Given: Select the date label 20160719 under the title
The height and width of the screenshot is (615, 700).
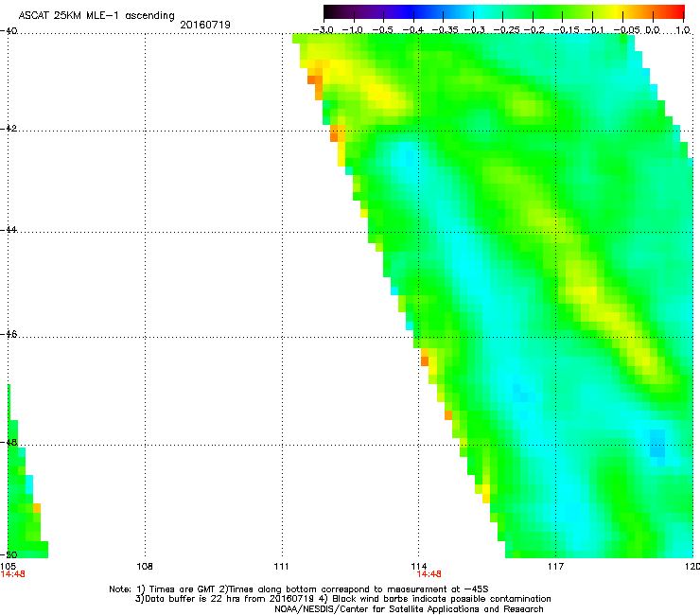Looking at the screenshot, I should (205, 25).
